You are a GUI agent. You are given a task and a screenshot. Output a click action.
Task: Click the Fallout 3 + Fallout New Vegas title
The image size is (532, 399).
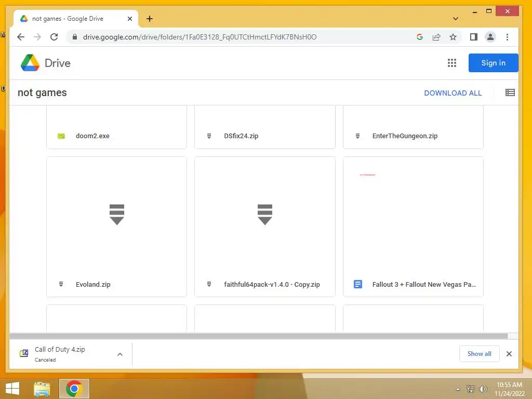click(424, 284)
